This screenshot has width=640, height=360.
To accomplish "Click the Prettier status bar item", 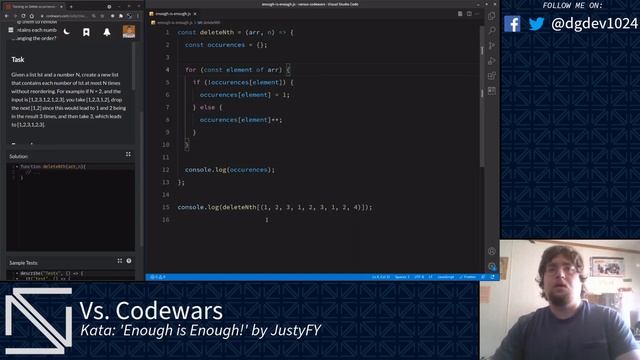I will point(468,277).
